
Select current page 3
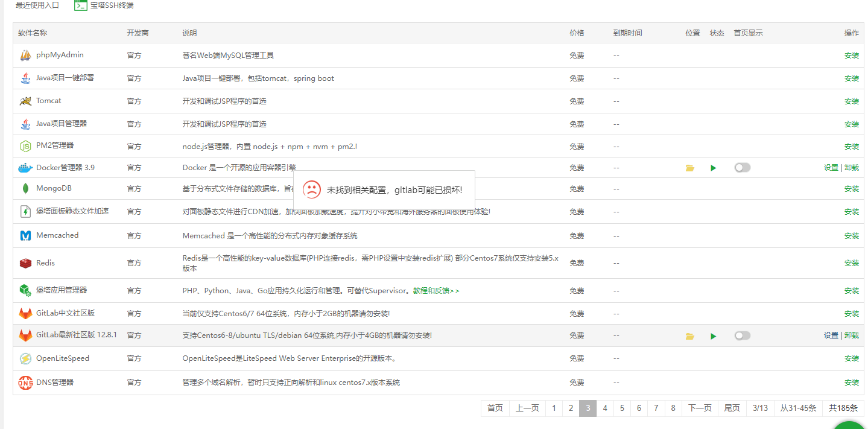point(588,408)
